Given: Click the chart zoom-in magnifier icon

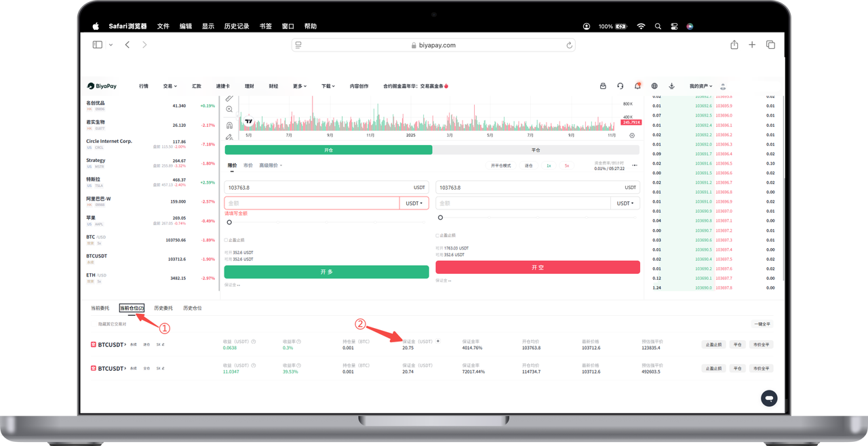Looking at the screenshot, I should pyautogui.click(x=229, y=109).
